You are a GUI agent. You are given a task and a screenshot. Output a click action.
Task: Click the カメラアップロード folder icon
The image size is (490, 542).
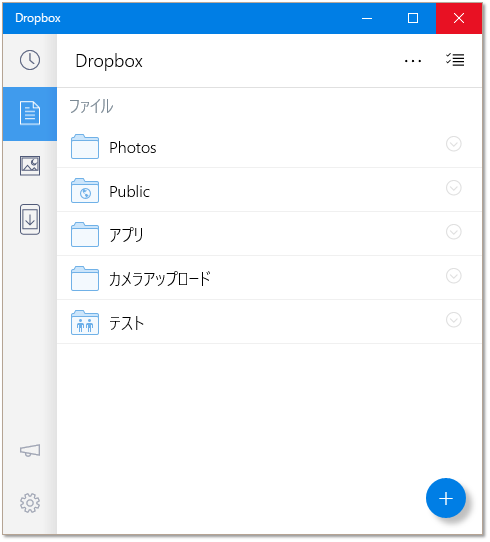point(85,279)
